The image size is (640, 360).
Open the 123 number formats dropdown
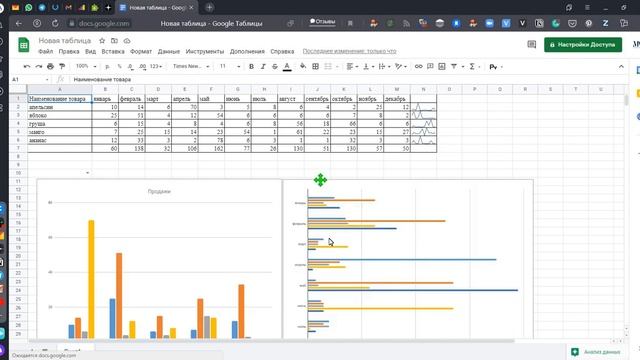tap(156, 67)
